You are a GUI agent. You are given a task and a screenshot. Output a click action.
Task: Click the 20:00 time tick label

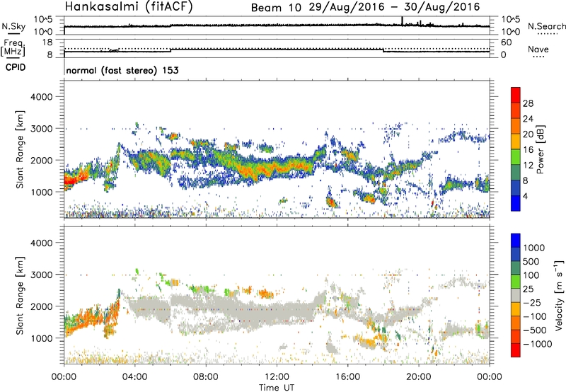click(419, 377)
